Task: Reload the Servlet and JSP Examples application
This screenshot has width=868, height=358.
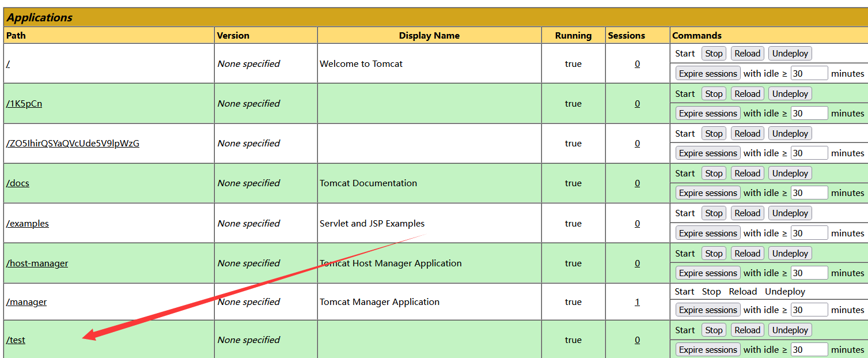Action: pos(748,213)
